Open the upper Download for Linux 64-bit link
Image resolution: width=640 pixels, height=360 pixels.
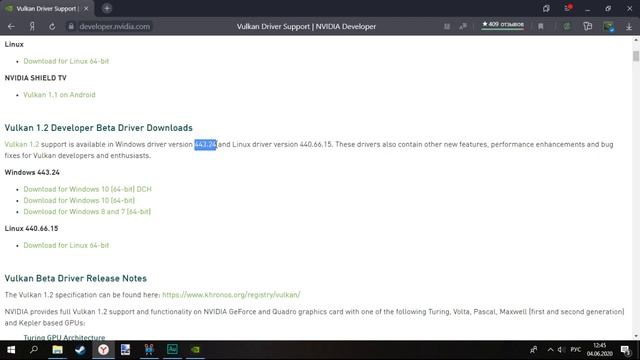pos(66,61)
